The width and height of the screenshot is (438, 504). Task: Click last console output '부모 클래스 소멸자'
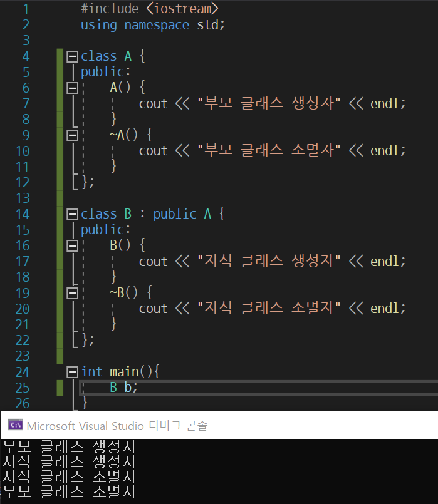coord(70,491)
